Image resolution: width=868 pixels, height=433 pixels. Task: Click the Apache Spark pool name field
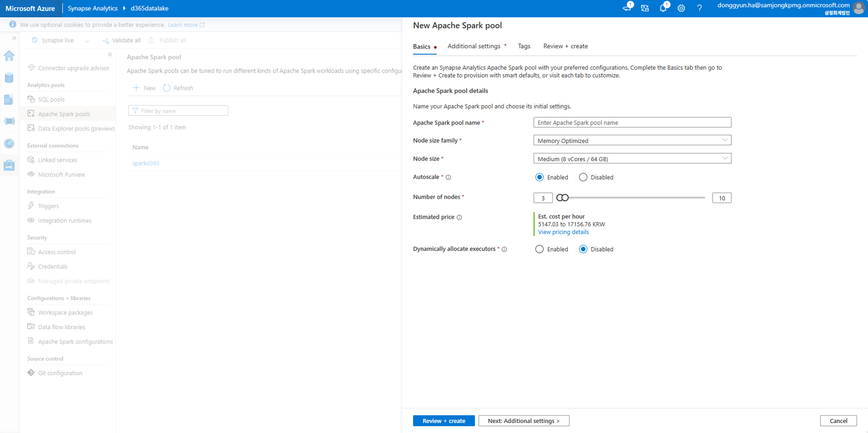click(632, 122)
